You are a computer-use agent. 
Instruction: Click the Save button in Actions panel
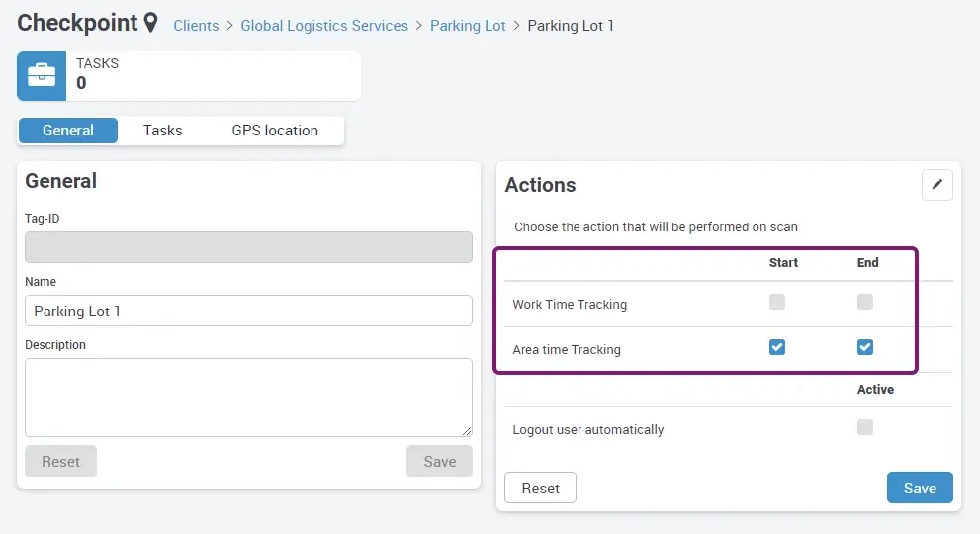pos(920,489)
